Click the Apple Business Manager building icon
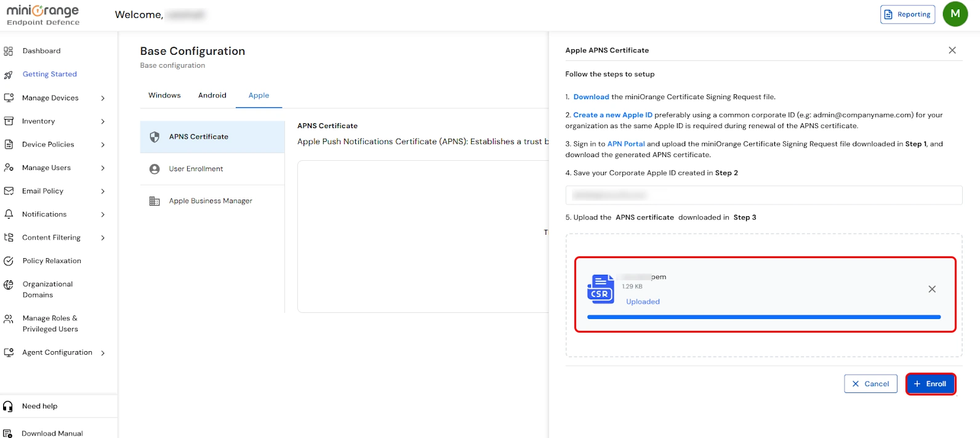This screenshot has height=438, width=980. pos(155,201)
